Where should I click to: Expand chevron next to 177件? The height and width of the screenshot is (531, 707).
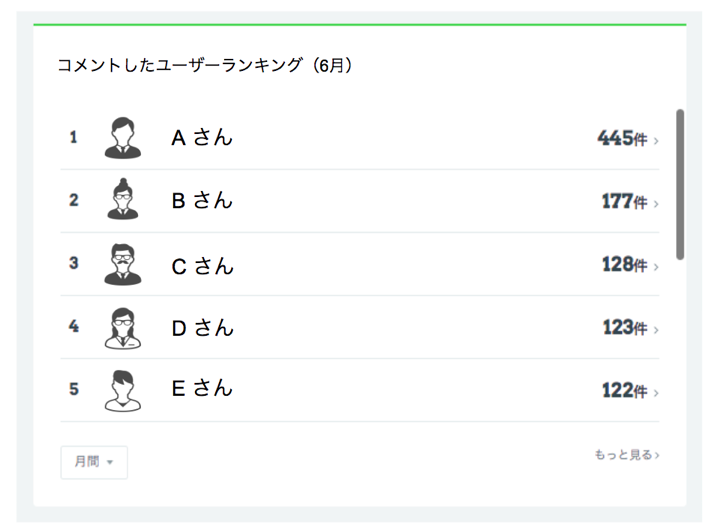(656, 204)
